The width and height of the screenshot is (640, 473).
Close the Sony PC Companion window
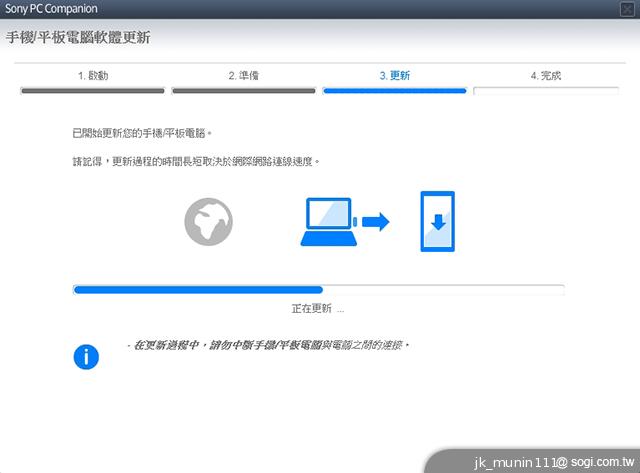click(x=626, y=9)
